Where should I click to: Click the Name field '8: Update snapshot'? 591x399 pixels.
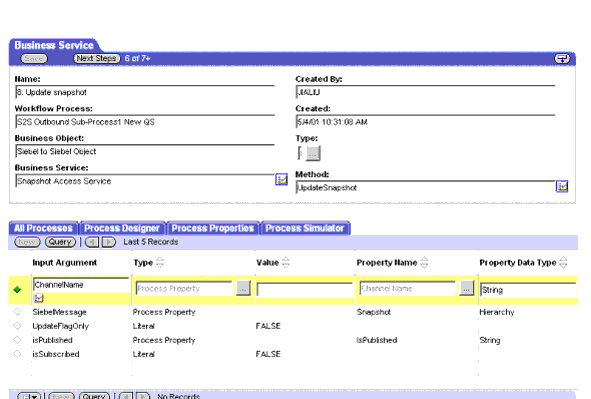[x=145, y=92]
